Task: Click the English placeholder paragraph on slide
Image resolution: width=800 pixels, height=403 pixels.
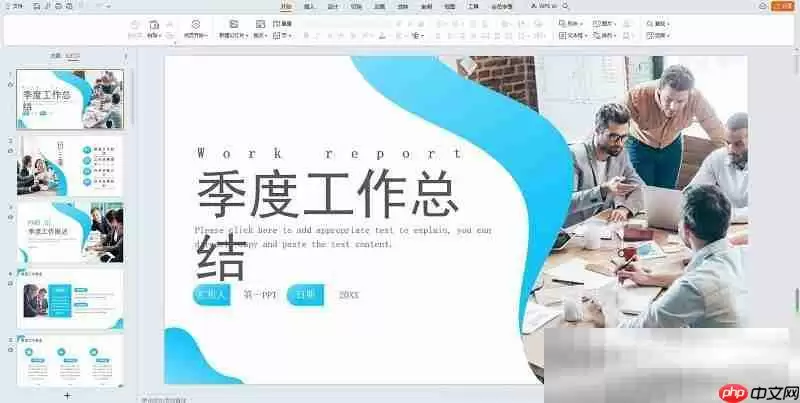Action: click(343, 237)
